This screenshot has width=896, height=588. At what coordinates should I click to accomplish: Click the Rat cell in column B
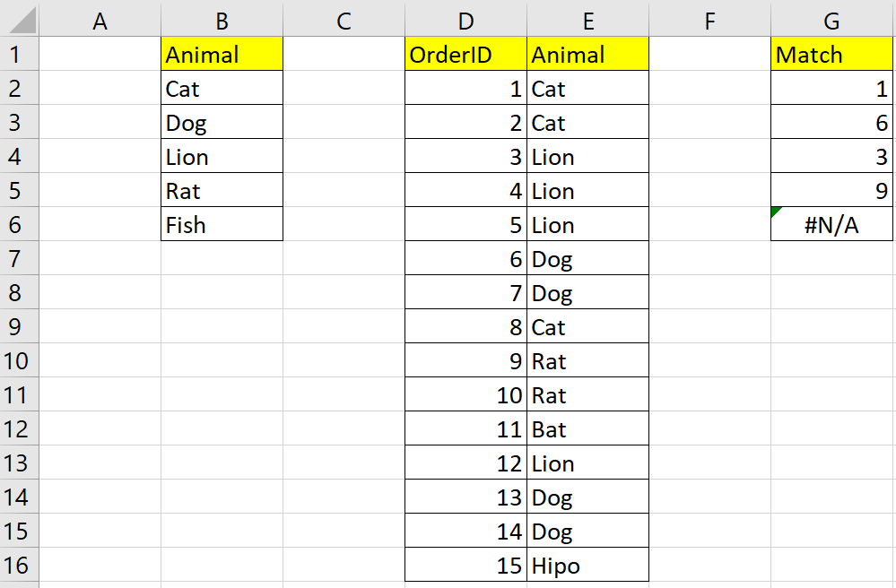[222, 189]
